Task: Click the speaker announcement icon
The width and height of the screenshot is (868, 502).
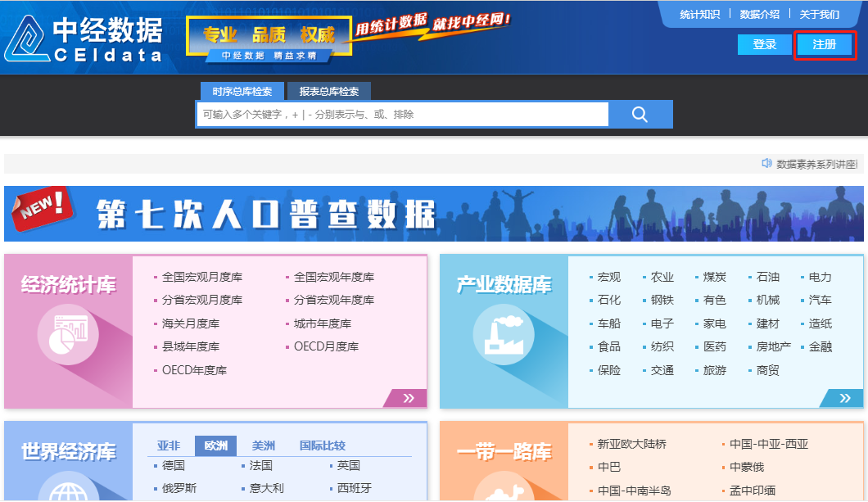Action: 766,164
